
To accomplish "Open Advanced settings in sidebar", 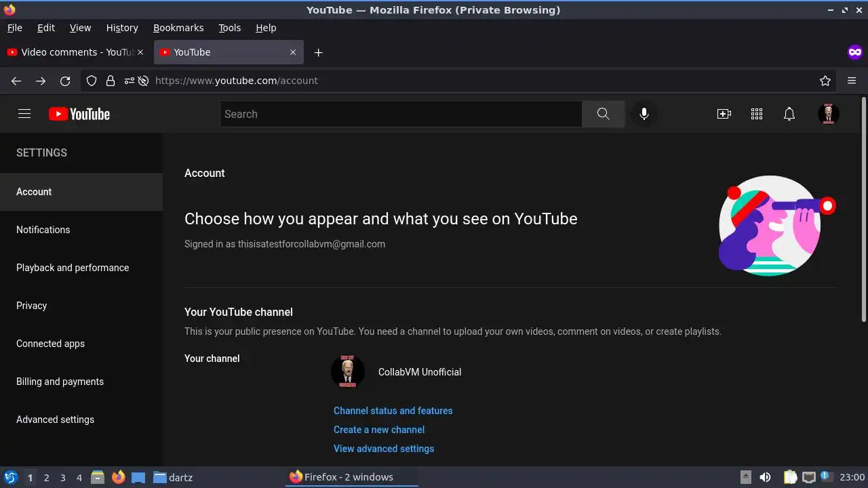I will 81,420.
